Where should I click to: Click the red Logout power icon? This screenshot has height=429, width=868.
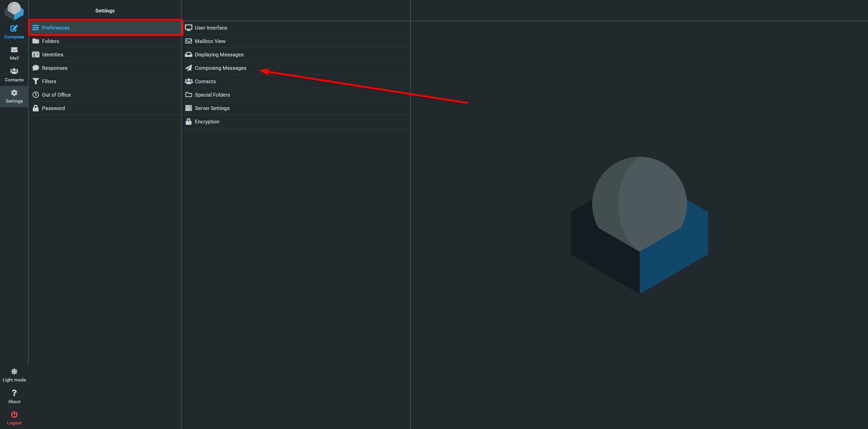click(14, 415)
